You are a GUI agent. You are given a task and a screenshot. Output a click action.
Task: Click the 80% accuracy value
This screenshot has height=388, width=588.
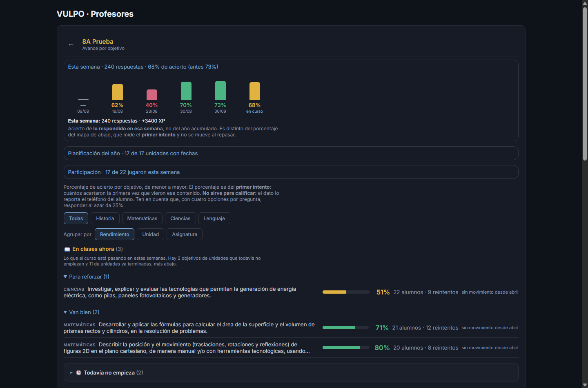point(382,348)
